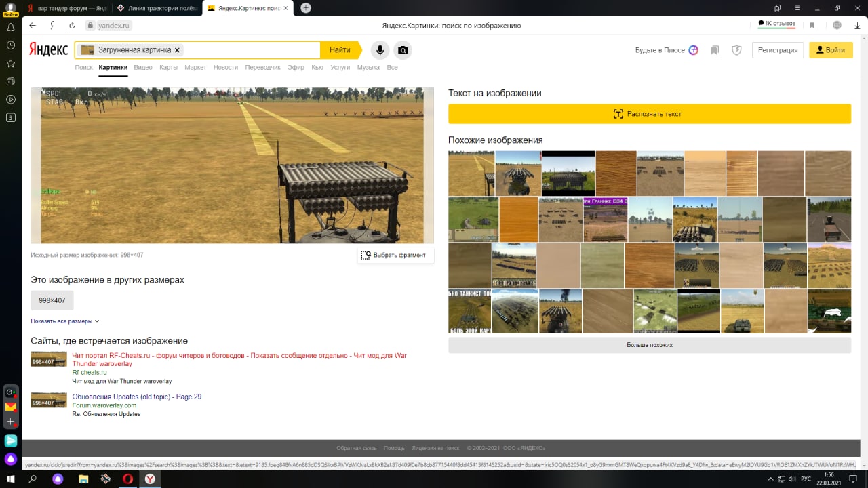Image resolution: width=868 pixels, height=488 pixels.
Task: Click the Распознать текст button
Action: [x=650, y=114]
